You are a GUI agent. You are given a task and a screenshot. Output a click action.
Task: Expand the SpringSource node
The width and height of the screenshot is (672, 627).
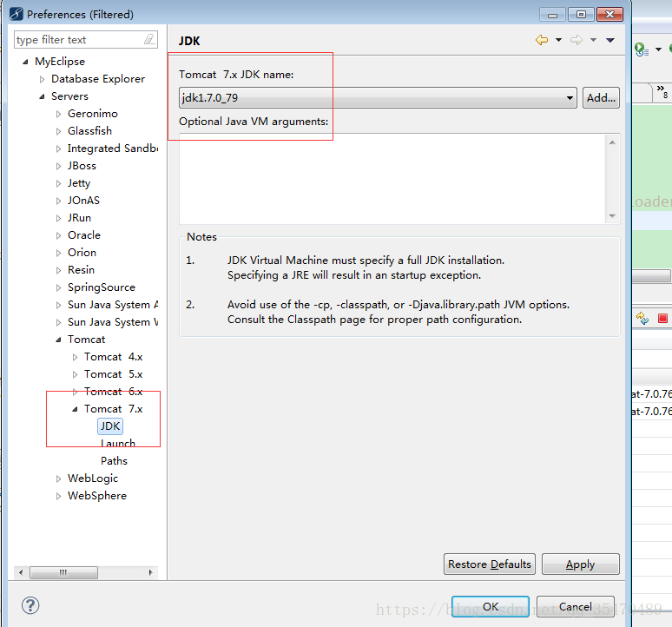pyautogui.click(x=59, y=288)
